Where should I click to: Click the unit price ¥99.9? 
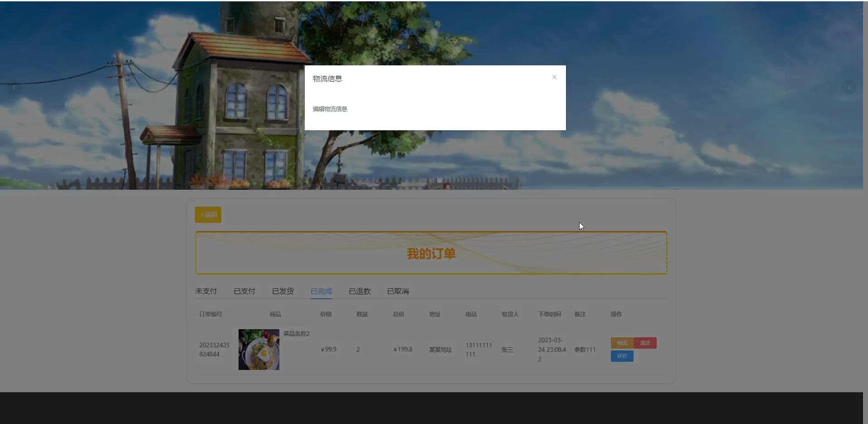point(329,350)
